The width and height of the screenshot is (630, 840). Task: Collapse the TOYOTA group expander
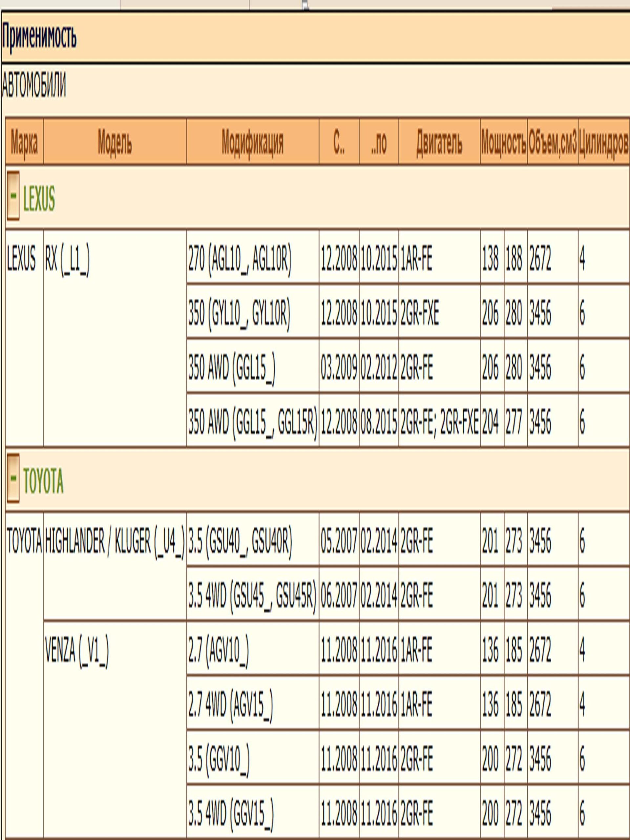(13, 478)
